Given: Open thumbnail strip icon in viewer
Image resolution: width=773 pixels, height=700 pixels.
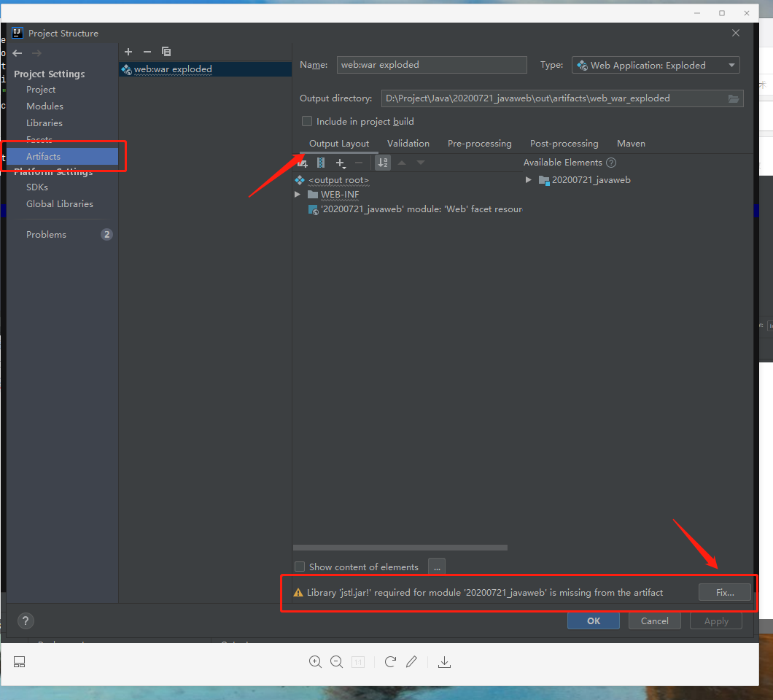Looking at the screenshot, I should coord(19,662).
